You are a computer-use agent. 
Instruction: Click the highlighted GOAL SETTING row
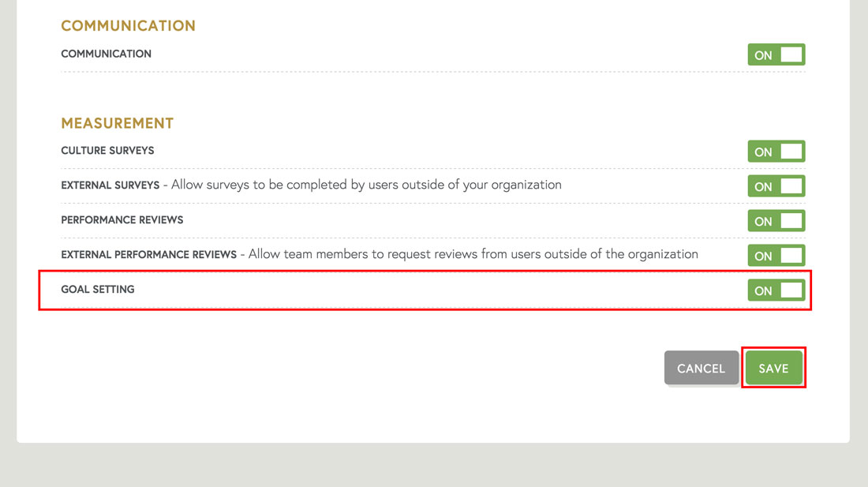[x=395, y=290]
